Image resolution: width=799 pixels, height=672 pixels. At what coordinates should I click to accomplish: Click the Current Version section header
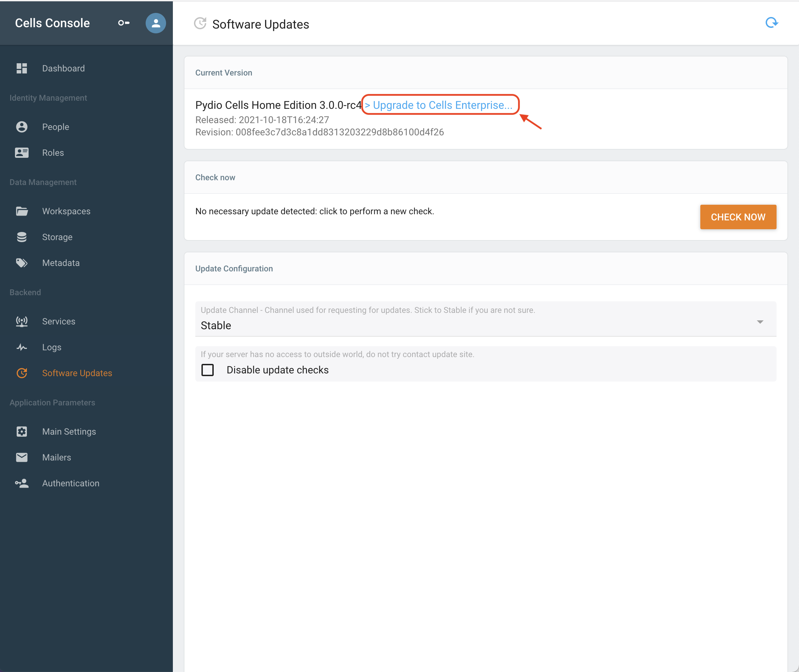click(x=224, y=73)
